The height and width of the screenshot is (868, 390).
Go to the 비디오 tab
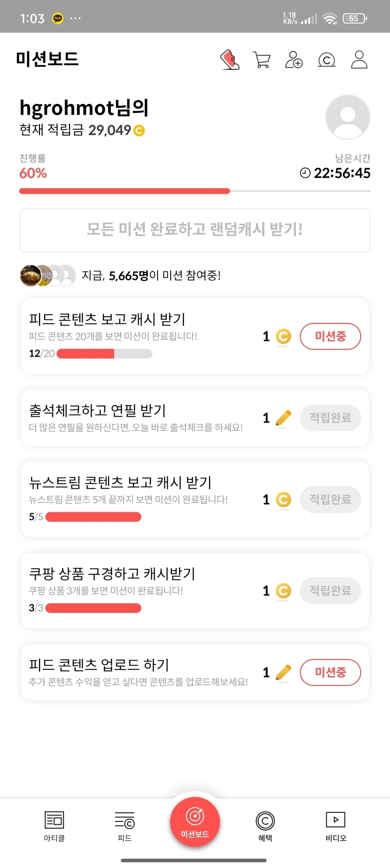coord(335,826)
